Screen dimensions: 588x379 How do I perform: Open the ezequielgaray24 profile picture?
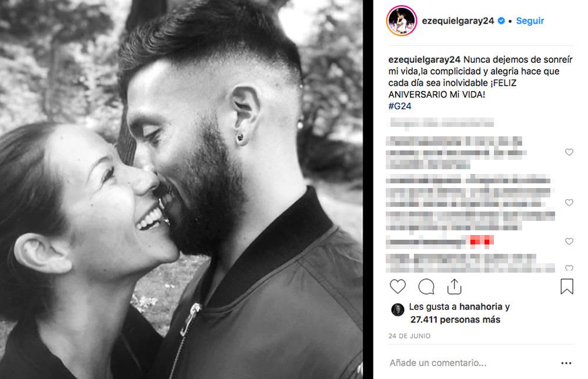(401, 21)
